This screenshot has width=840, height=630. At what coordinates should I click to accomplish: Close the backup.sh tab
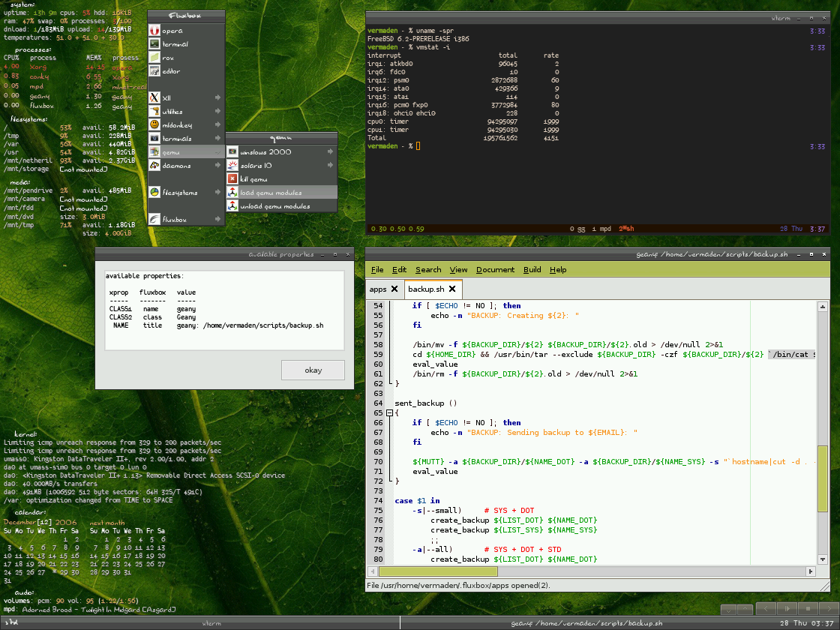(452, 289)
